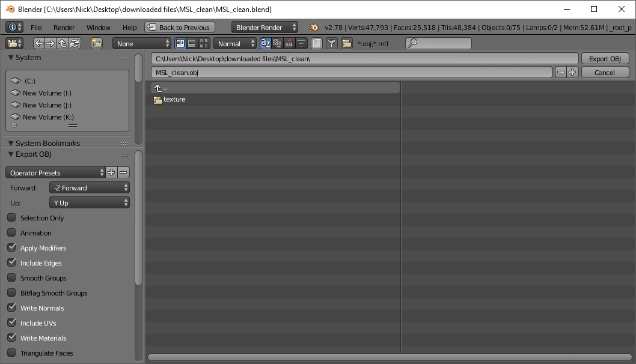This screenshot has width=636, height=364.
Task: Sort files by modification time
Action: (289, 43)
